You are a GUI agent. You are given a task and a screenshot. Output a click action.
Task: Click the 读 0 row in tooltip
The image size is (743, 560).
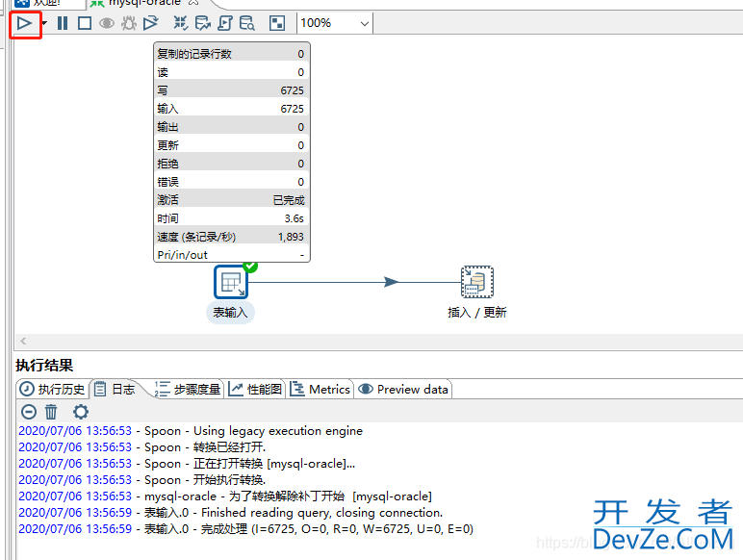tap(231, 72)
